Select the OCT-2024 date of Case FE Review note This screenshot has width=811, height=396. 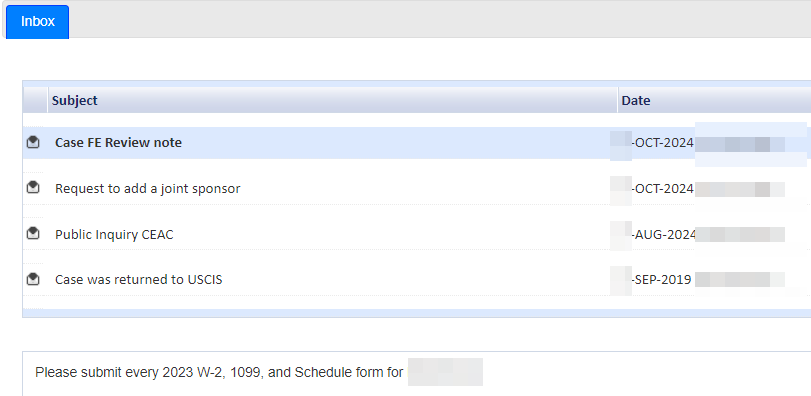pyautogui.click(x=662, y=143)
